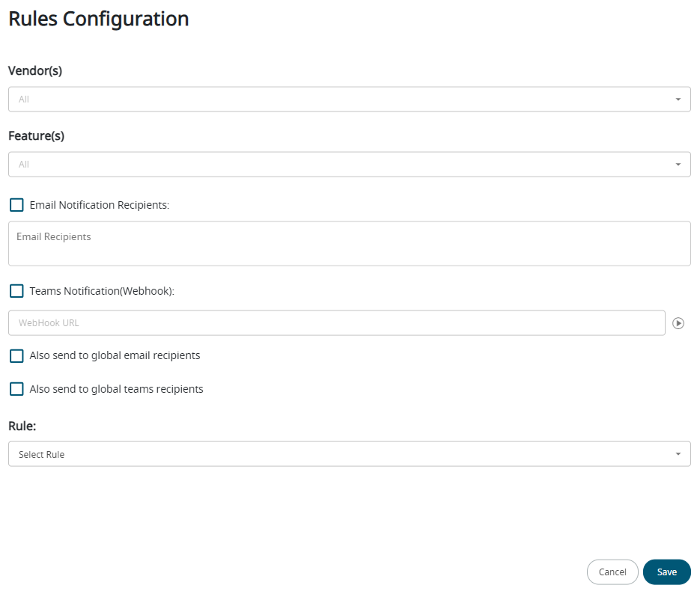Click the Rules Configuration heading
Image resolution: width=700 pixels, height=594 pixels.
[98, 18]
